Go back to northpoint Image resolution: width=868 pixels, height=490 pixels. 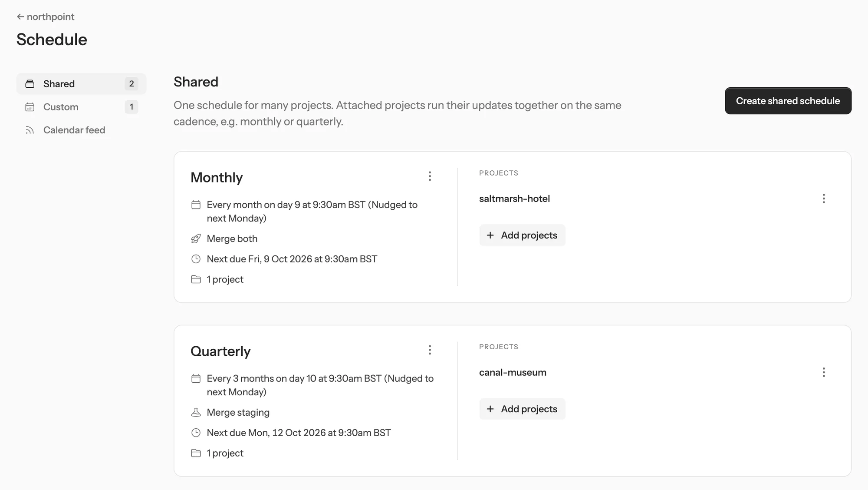pyautogui.click(x=46, y=17)
